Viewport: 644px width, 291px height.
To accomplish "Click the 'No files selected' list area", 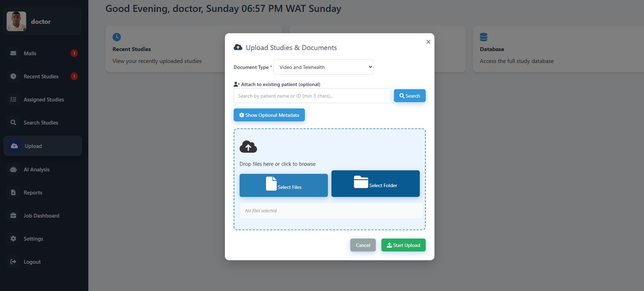I will point(331,211).
